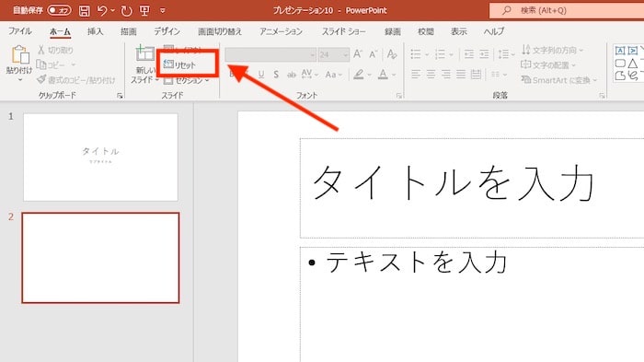The image size is (644, 362).
Task: Click the add or remove columns icon
Action: tap(496, 75)
